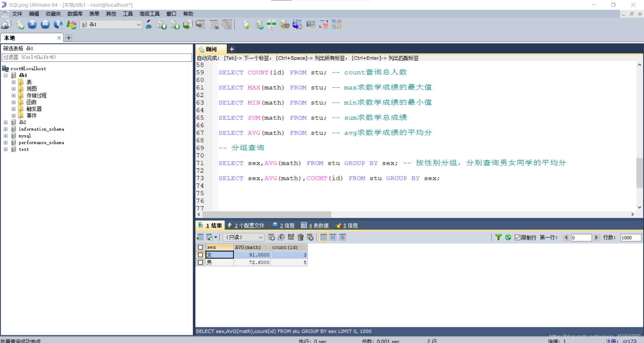Expand the db2 database node

pyautogui.click(x=6, y=122)
